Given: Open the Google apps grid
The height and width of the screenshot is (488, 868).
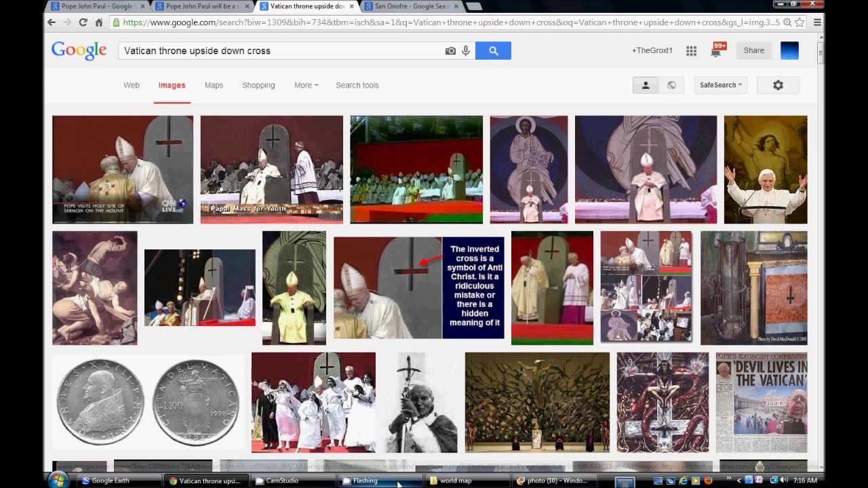Looking at the screenshot, I should point(691,51).
